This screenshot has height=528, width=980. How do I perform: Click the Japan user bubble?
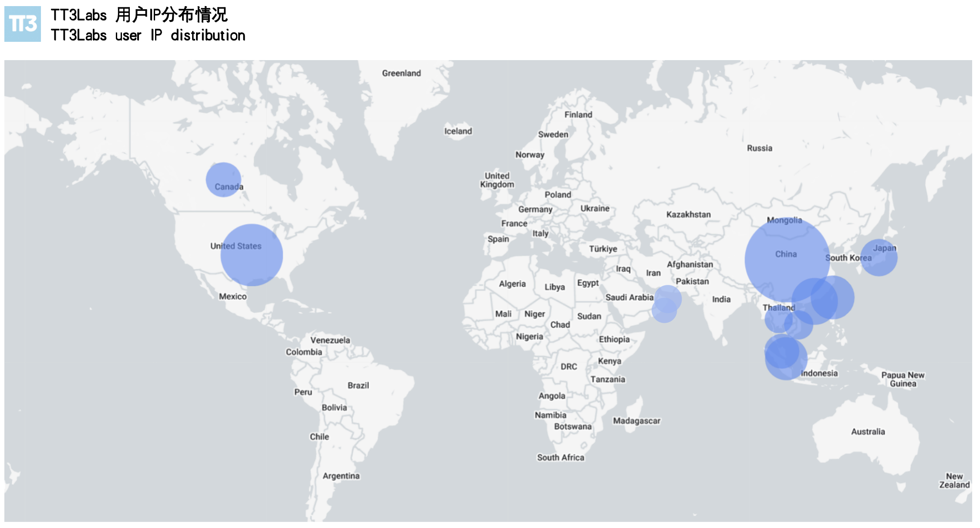[x=879, y=257]
